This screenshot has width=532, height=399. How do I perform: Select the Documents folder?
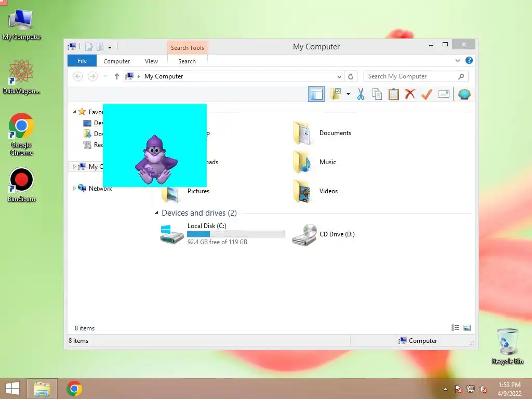point(322,133)
